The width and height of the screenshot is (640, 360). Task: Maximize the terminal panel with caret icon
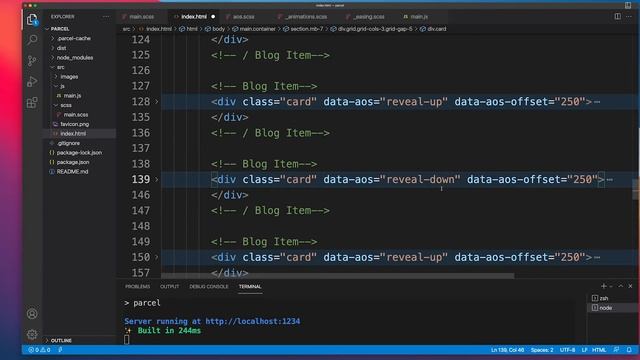click(620, 286)
